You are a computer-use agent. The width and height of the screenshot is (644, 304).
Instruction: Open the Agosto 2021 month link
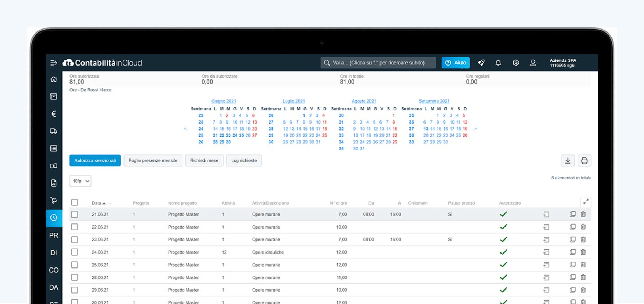coord(364,101)
